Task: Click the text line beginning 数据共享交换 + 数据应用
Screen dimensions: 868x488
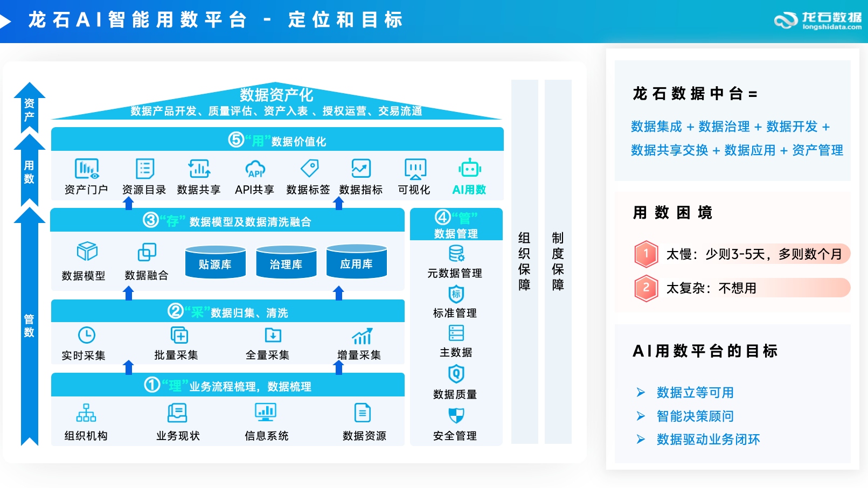Action: pyautogui.click(x=737, y=150)
